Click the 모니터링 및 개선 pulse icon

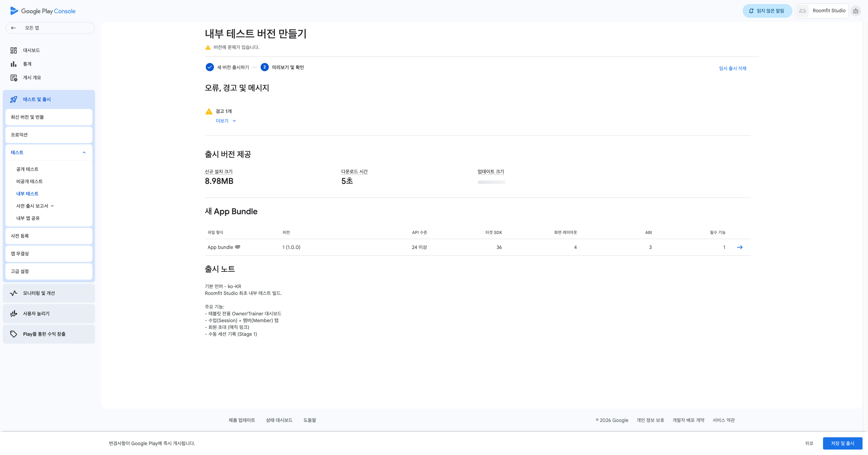[14, 293]
